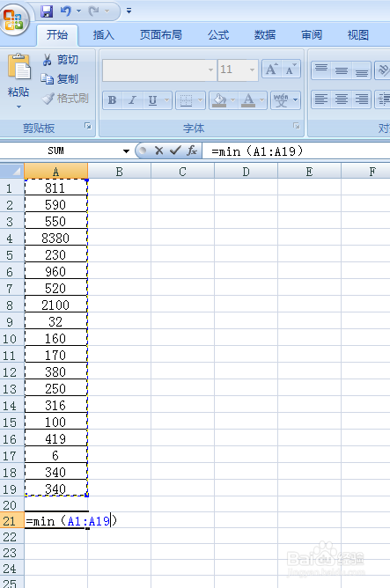Center text horizontally

tap(342, 99)
